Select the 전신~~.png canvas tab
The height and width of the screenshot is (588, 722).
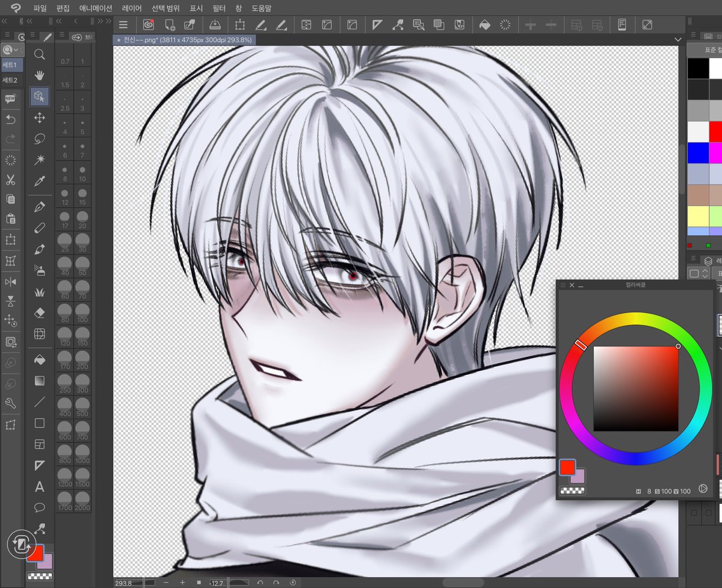[186, 40]
